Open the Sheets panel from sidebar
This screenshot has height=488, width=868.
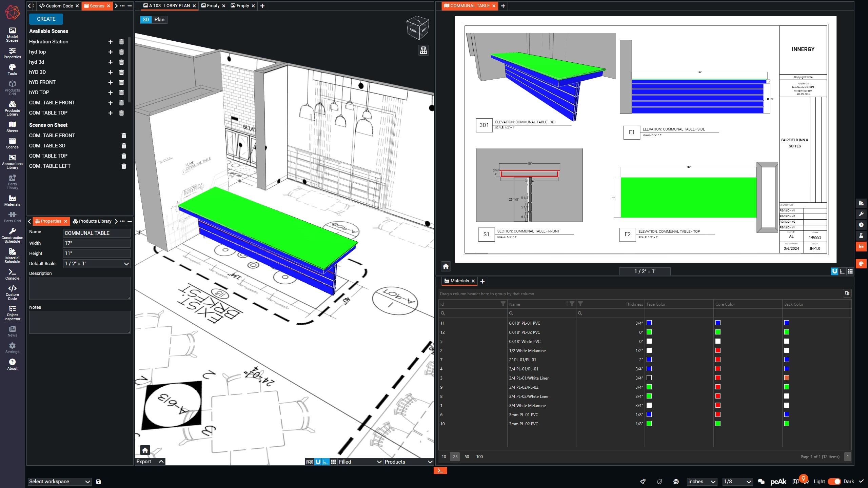point(12,127)
